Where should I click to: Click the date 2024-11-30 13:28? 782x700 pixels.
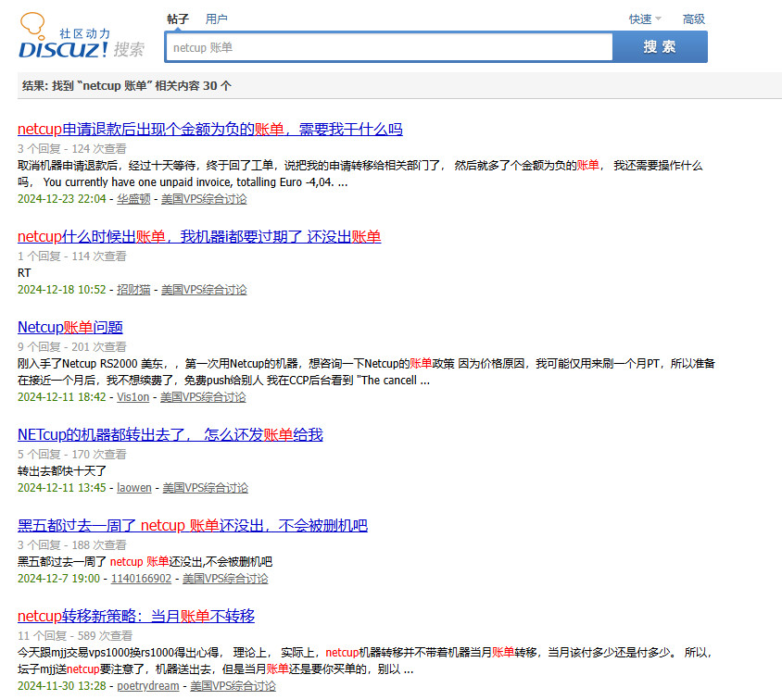[x=62, y=686]
